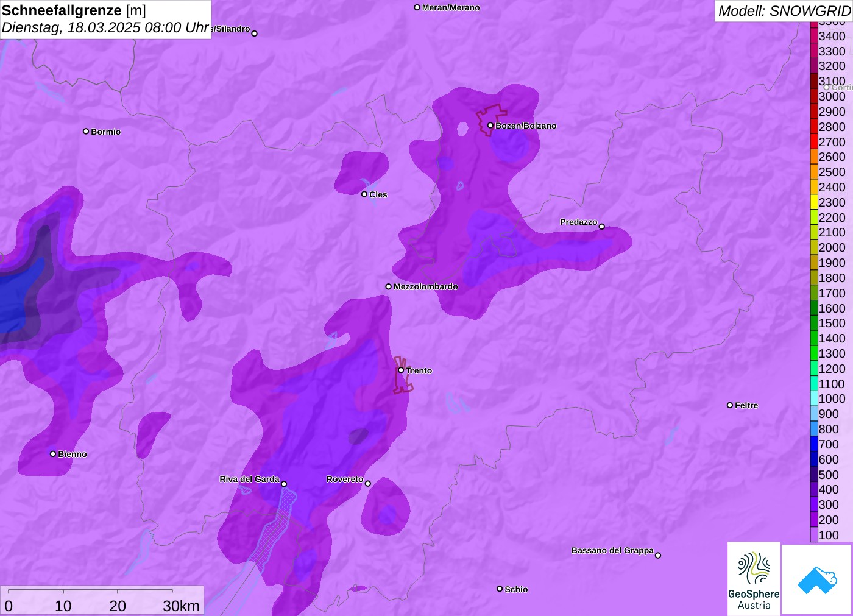Select the Rovereto city marker dot
Image resolution: width=853 pixels, height=616 pixels.
[x=368, y=484]
